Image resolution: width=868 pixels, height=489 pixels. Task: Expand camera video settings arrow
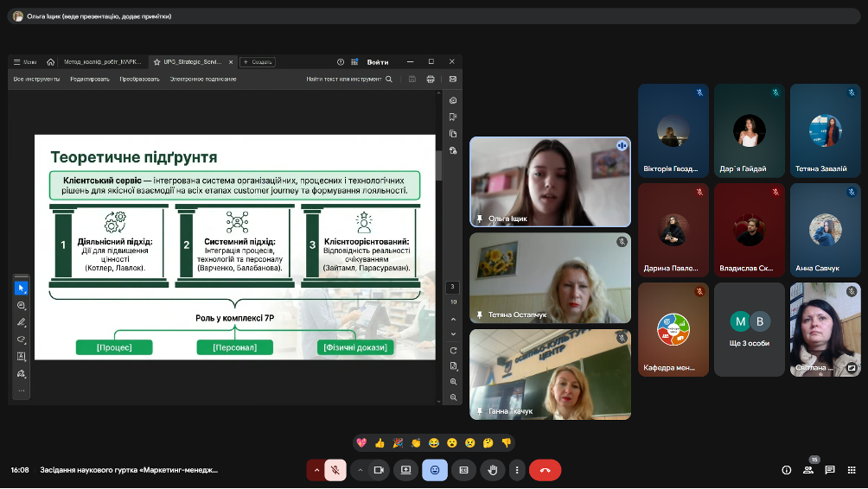pos(360,470)
